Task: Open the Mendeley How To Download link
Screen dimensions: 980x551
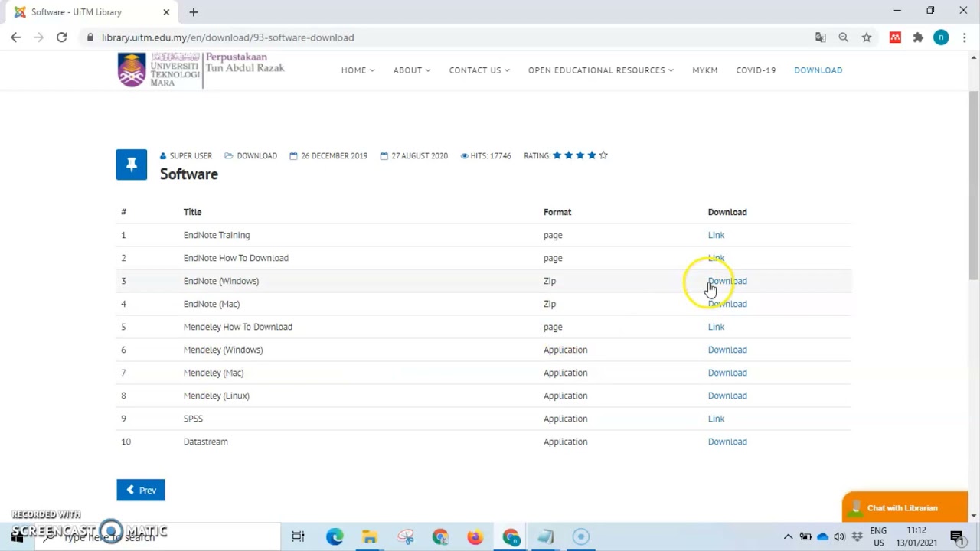Action: 716,327
